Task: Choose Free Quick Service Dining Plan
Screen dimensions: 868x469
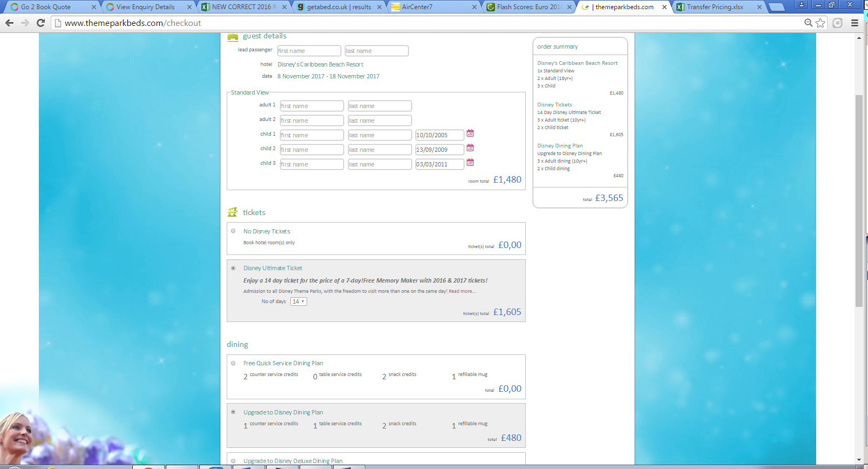Action: click(x=233, y=363)
